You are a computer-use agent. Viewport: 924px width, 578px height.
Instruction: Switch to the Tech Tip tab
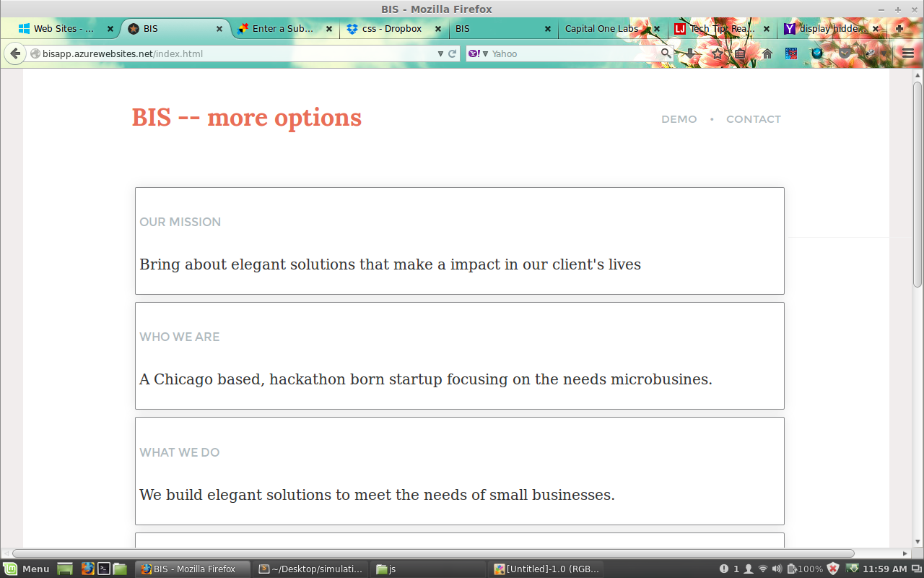point(722,29)
